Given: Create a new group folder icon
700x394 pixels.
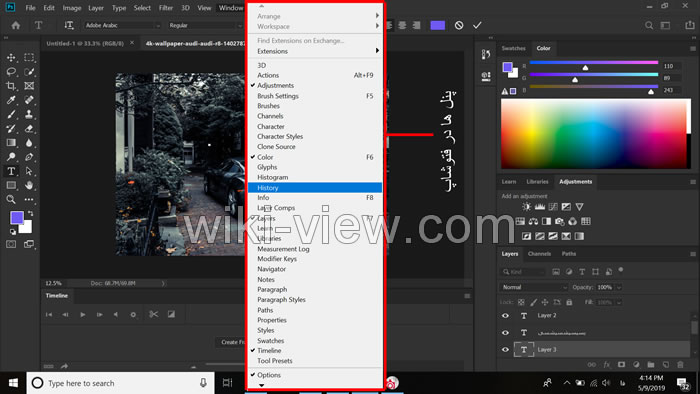Looking at the screenshot, I should pos(651,365).
